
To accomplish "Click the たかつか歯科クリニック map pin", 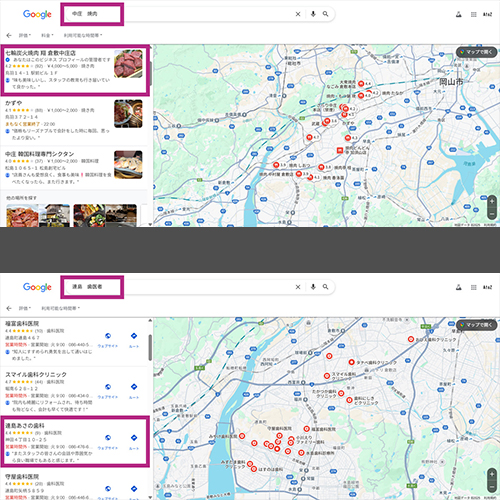I will 341,393.
